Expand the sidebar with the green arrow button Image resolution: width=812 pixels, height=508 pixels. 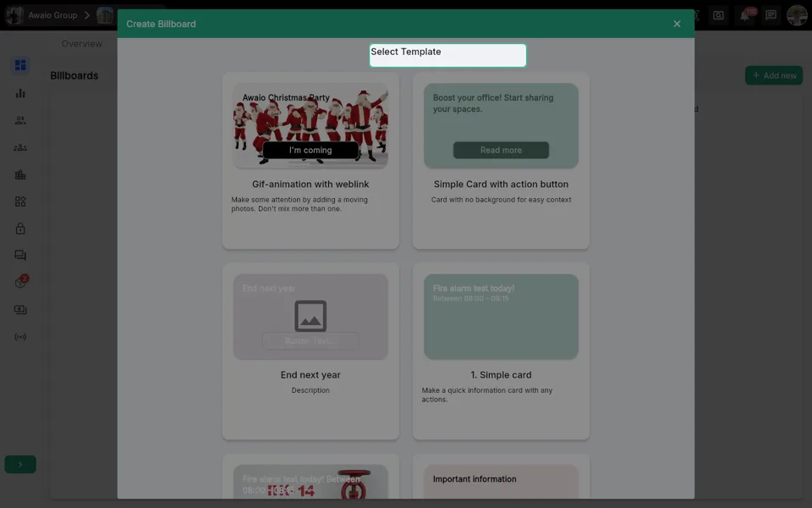coord(20,465)
